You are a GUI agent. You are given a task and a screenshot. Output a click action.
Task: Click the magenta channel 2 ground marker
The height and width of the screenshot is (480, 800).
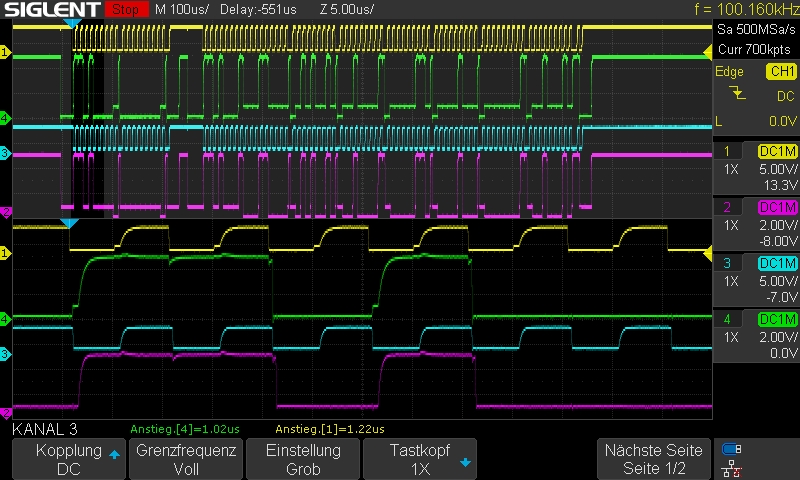coord(5,212)
